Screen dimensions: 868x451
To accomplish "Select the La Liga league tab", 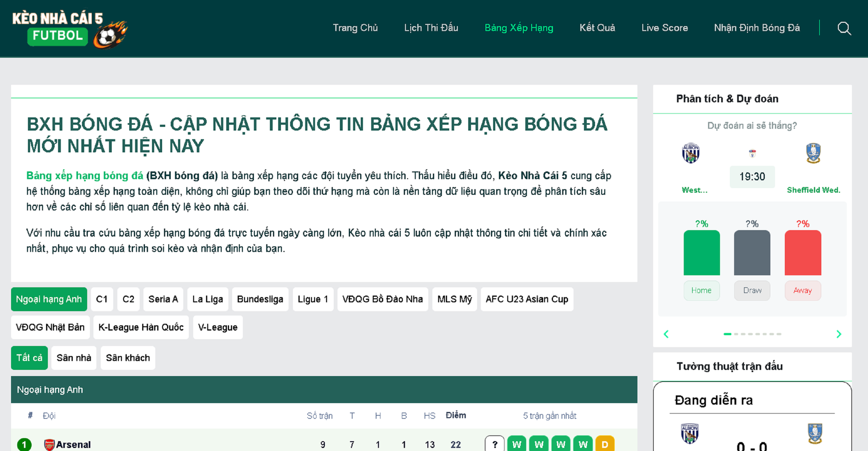I will coord(207,300).
